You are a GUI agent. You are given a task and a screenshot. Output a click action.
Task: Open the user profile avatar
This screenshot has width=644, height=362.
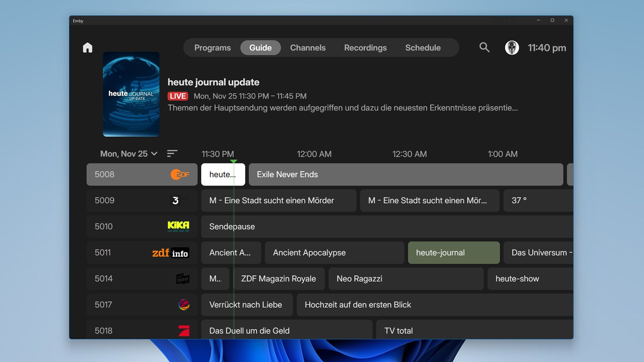point(512,48)
